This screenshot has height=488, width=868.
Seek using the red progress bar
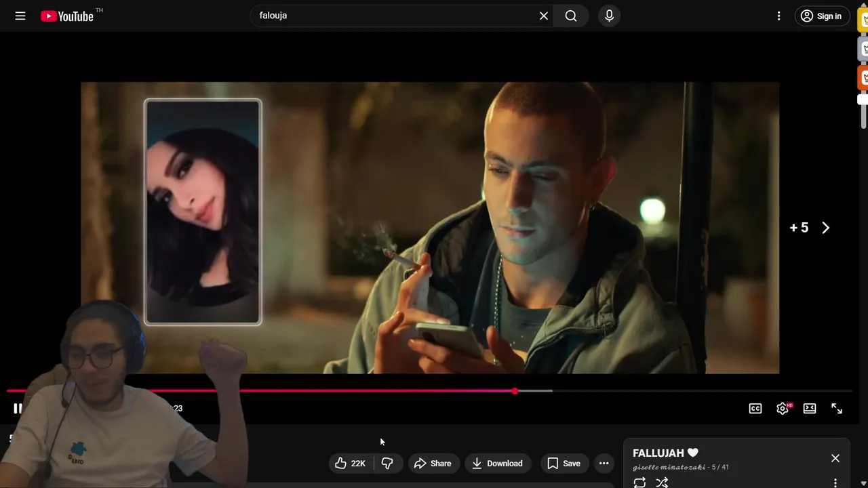tap(429, 391)
